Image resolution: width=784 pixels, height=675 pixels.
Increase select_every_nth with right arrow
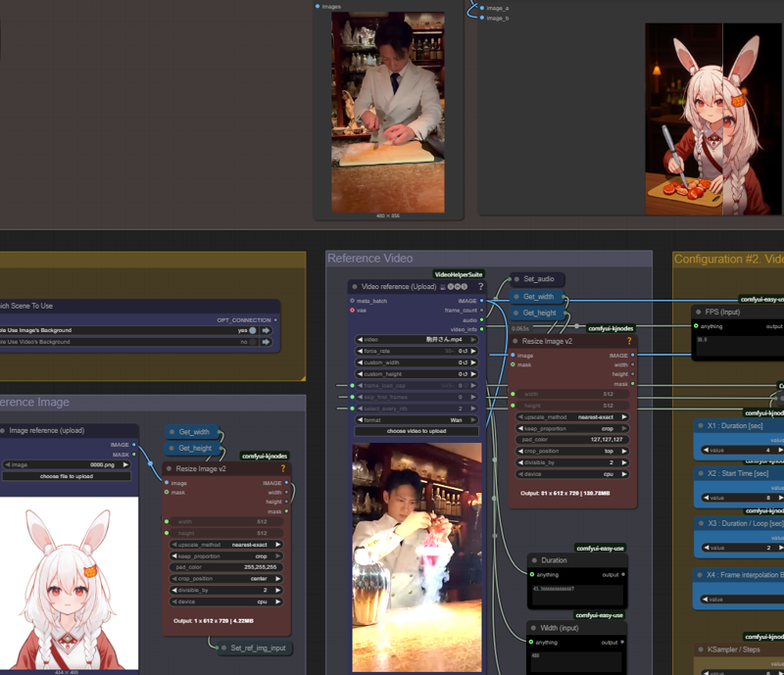coord(473,409)
